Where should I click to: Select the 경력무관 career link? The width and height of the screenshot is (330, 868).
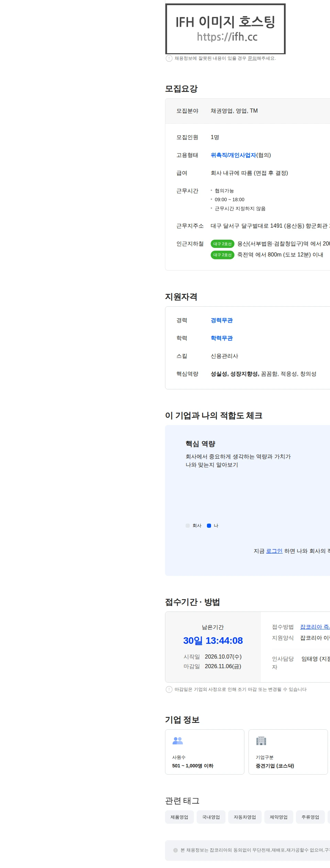tap(222, 320)
